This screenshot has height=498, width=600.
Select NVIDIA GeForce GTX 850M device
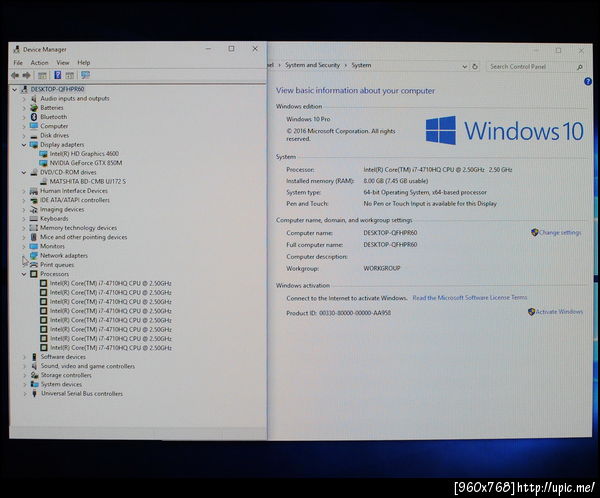coord(86,163)
